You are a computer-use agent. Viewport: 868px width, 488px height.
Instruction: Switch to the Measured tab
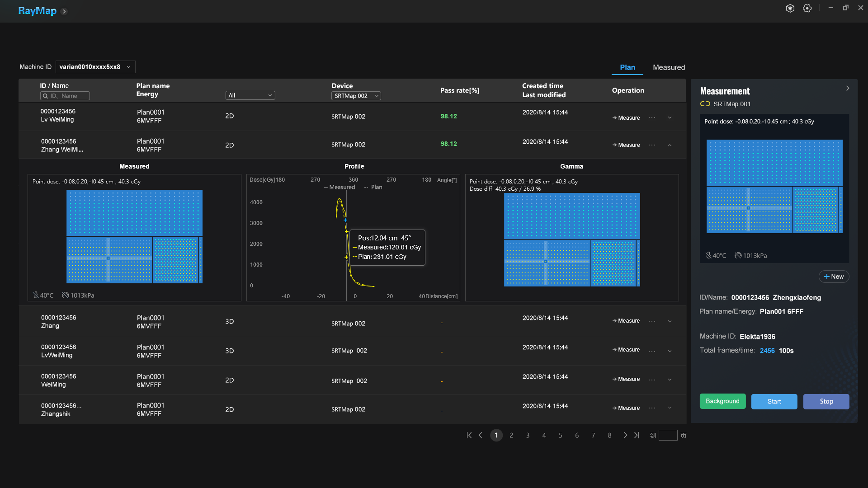point(669,67)
